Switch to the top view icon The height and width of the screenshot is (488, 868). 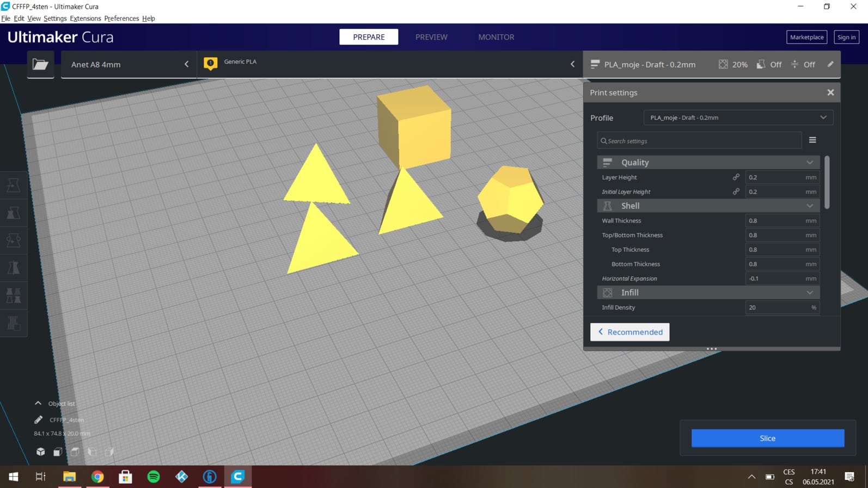click(75, 452)
